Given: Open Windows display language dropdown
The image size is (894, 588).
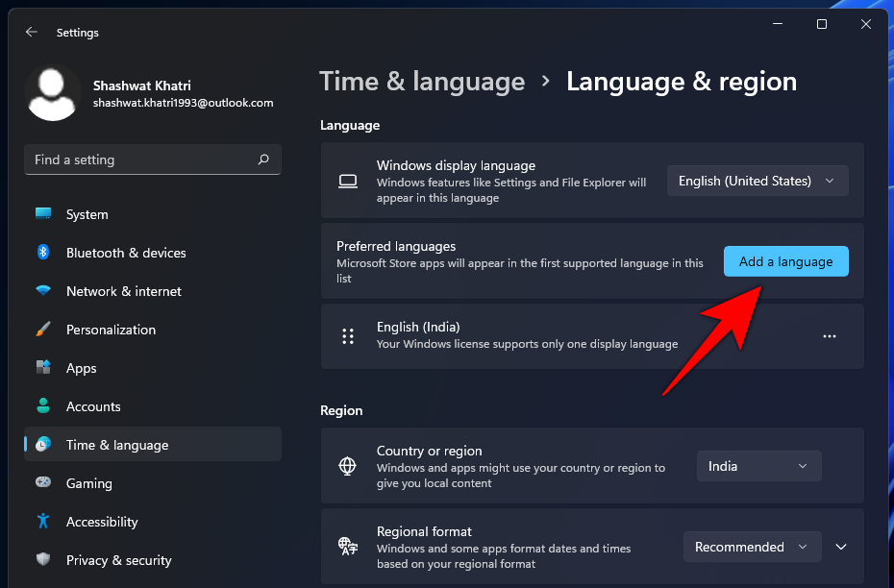Looking at the screenshot, I should 757,182.
